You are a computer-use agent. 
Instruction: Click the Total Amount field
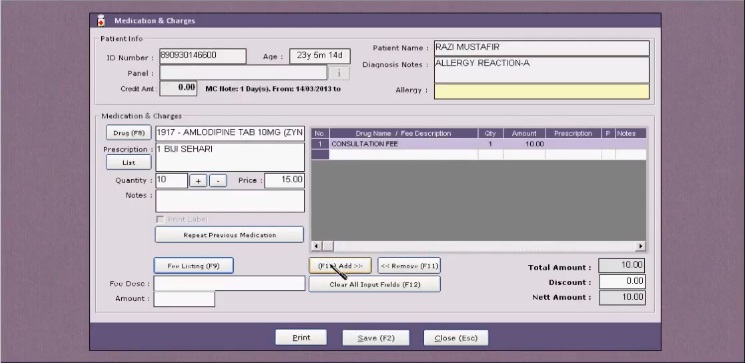click(622, 266)
